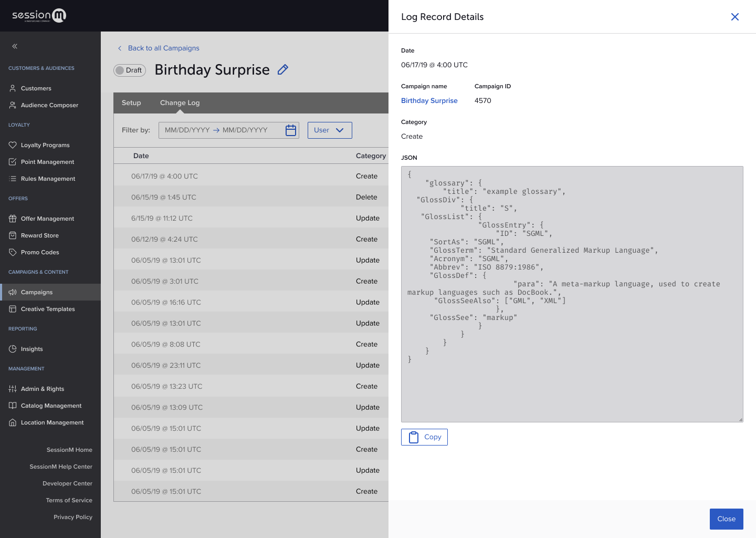Screen dimensions: 756x538
Task: Open the Birthday Surprise campaign name link
Action: point(429,101)
